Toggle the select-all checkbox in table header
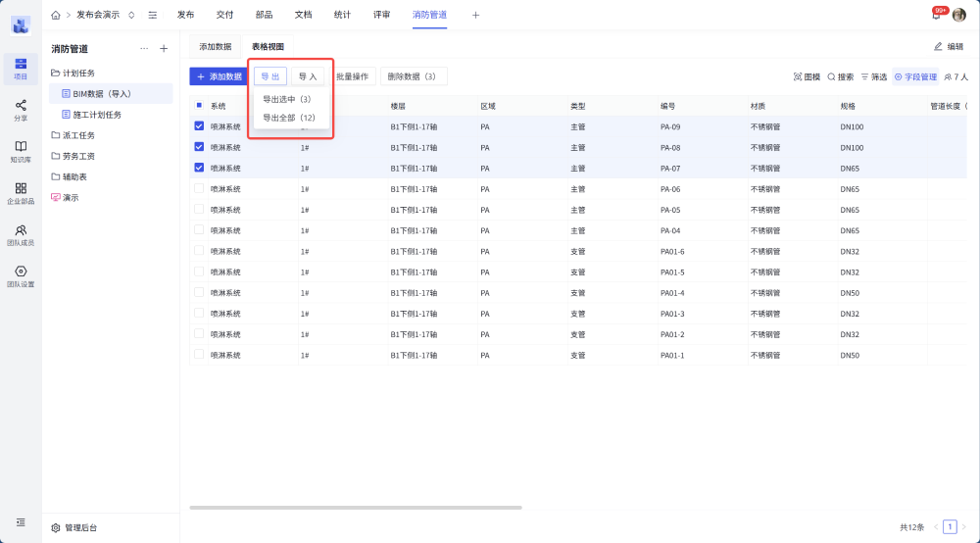This screenshot has width=980, height=543. (x=199, y=106)
